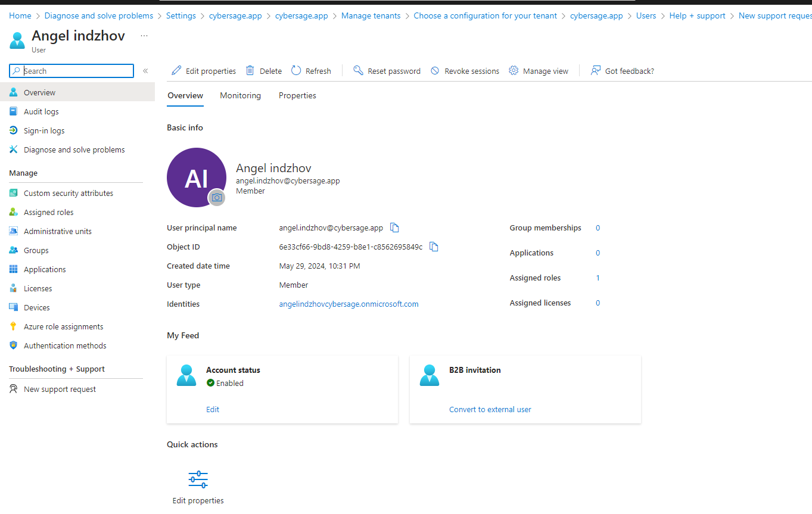This screenshot has width=812, height=514.
Task: Select Authentication methods in the sidebar
Action: (x=64, y=345)
